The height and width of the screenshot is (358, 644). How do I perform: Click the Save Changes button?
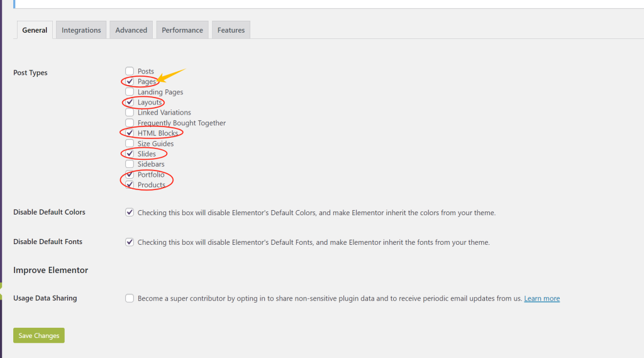click(x=39, y=335)
